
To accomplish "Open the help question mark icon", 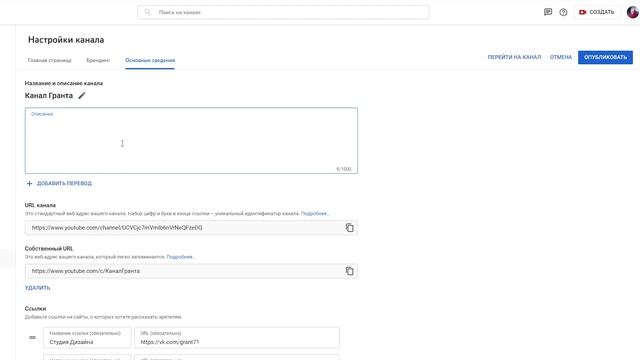I will click(563, 12).
